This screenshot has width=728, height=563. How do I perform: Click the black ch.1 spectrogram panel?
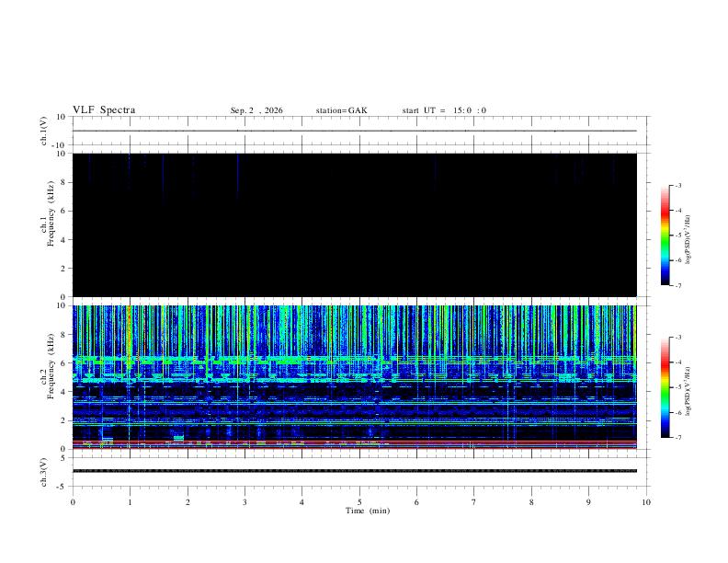point(355,224)
